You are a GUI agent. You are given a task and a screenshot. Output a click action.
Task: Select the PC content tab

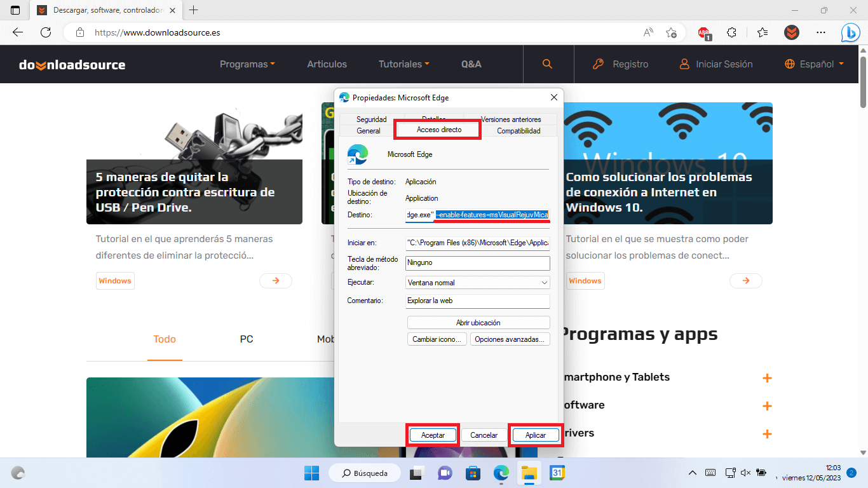point(247,339)
